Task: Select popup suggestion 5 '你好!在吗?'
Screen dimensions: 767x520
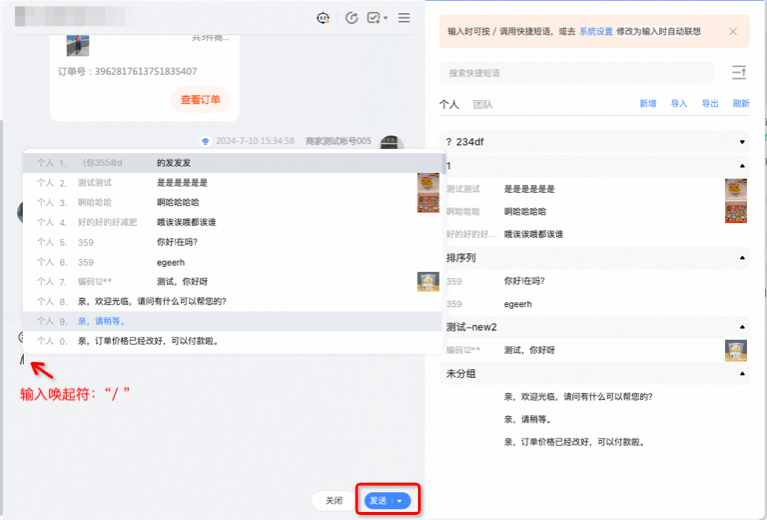Action: click(x=232, y=242)
